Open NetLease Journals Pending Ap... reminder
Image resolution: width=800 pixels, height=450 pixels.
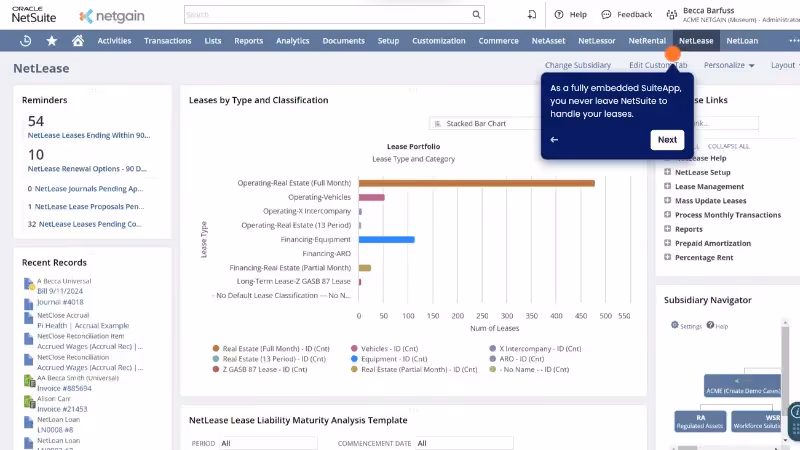[89, 189]
